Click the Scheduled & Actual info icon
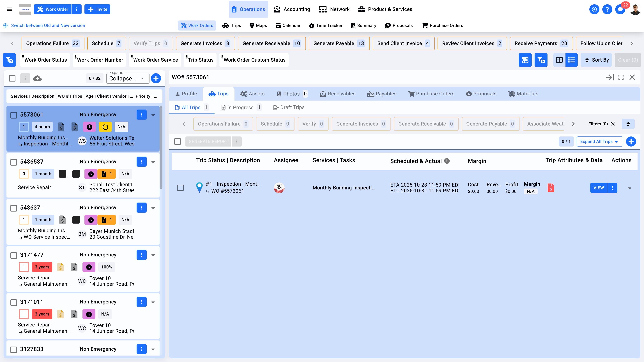This screenshot has height=362, width=644. click(x=447, y=161)
